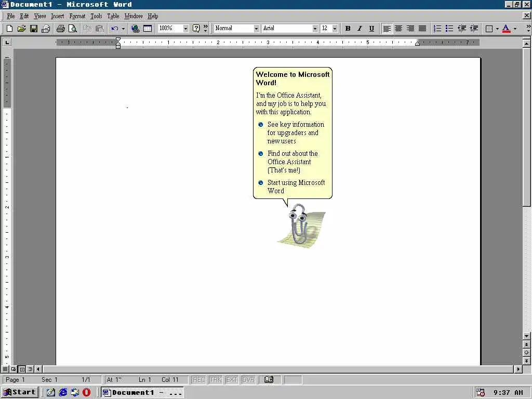Open the Tables and Borders icon
The image size is (532, 399).
[148, 29]
